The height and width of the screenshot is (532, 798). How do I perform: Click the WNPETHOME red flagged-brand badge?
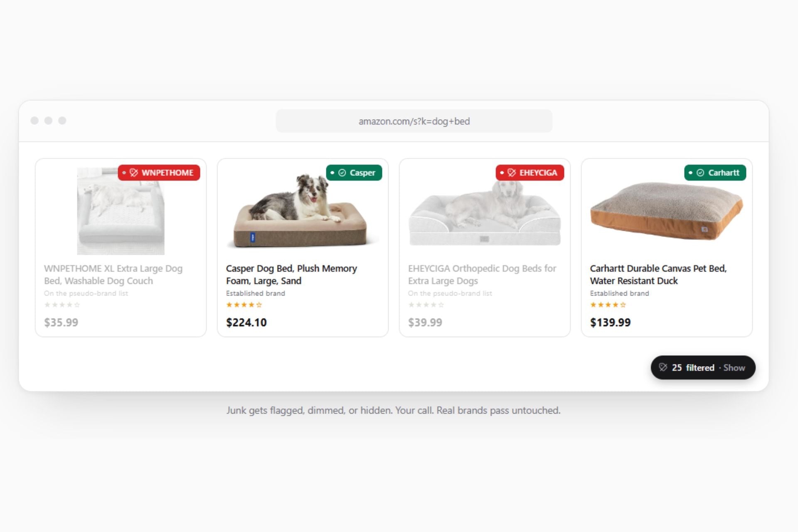pyautogui.click(x=159, y=172)
